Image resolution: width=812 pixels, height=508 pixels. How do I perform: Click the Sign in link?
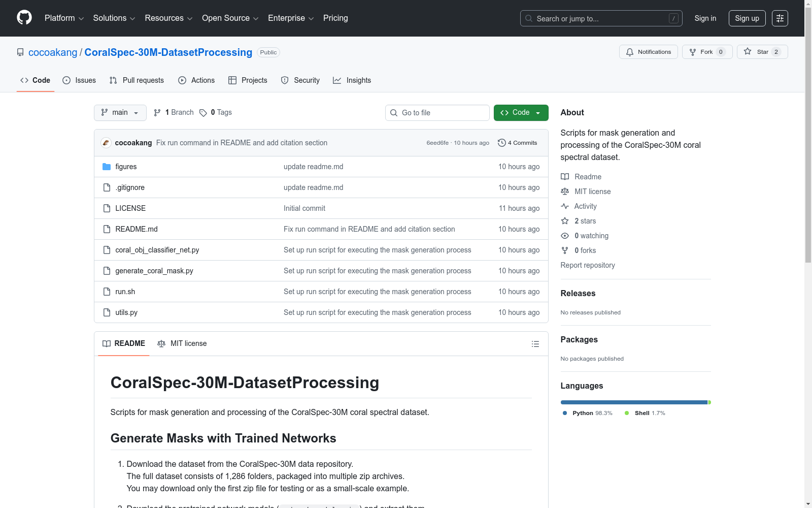point(705,18)
